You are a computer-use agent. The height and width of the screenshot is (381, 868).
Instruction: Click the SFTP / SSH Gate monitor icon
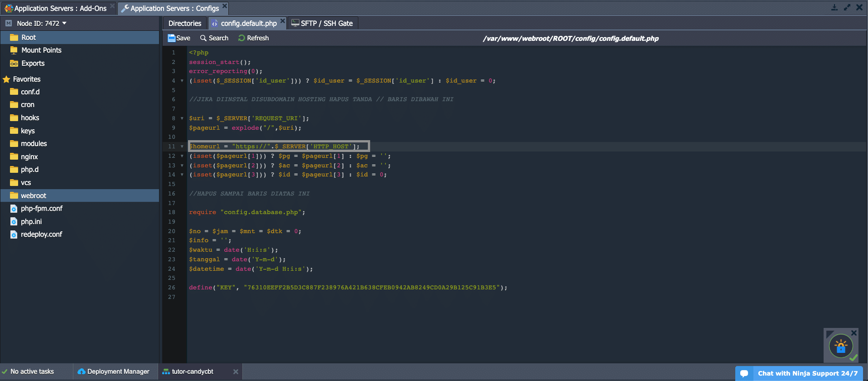coord(295,23)
